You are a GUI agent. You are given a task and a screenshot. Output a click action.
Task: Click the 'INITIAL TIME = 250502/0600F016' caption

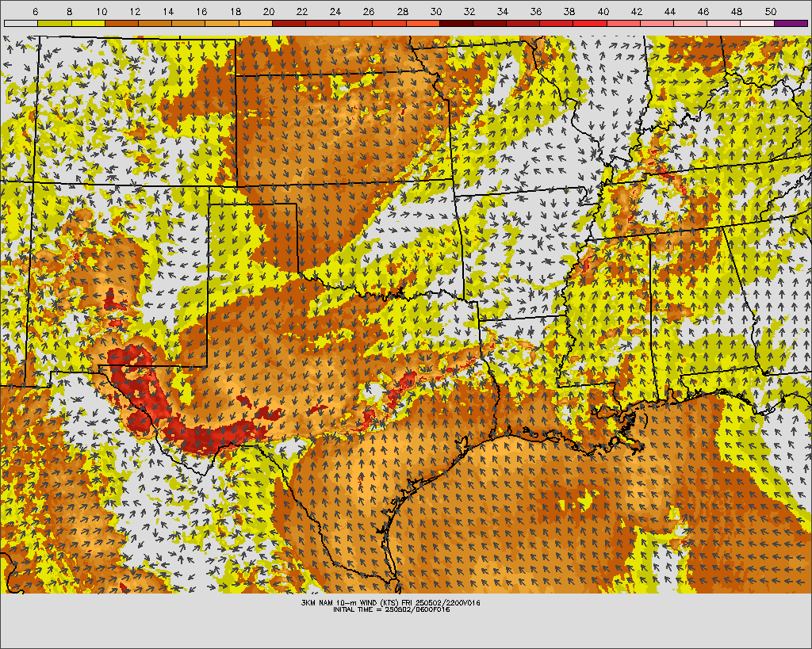tap(392, 609)
